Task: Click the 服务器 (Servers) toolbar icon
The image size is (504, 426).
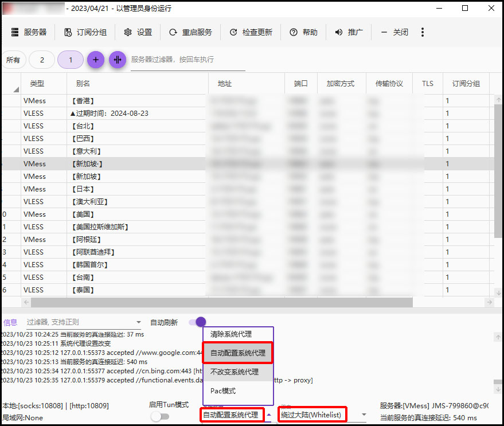Action: (x=15, y=33)
